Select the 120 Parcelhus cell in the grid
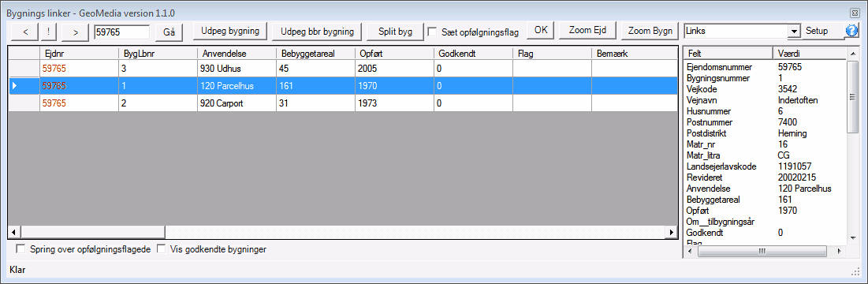 click(237, 86)
